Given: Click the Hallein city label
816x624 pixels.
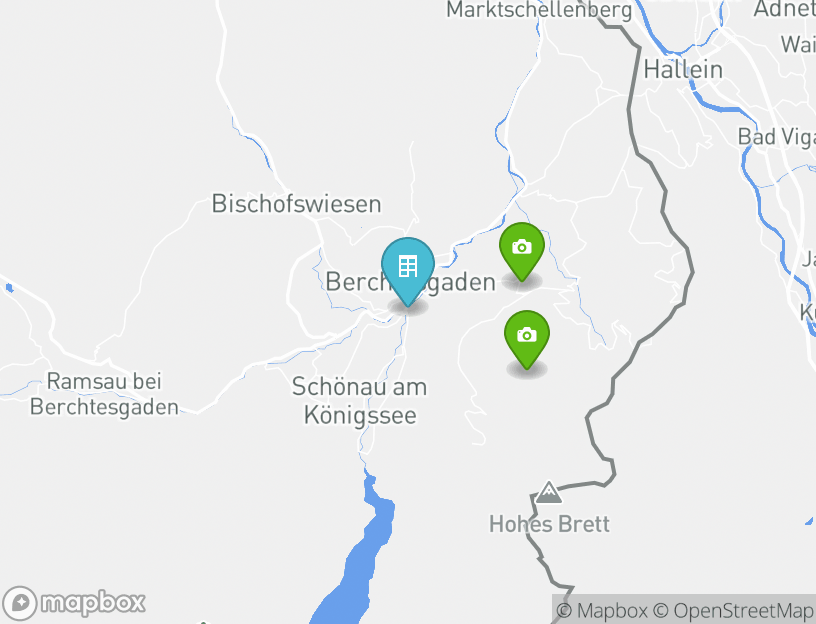Looking at the screenshot, I should (x=683, y=70).
